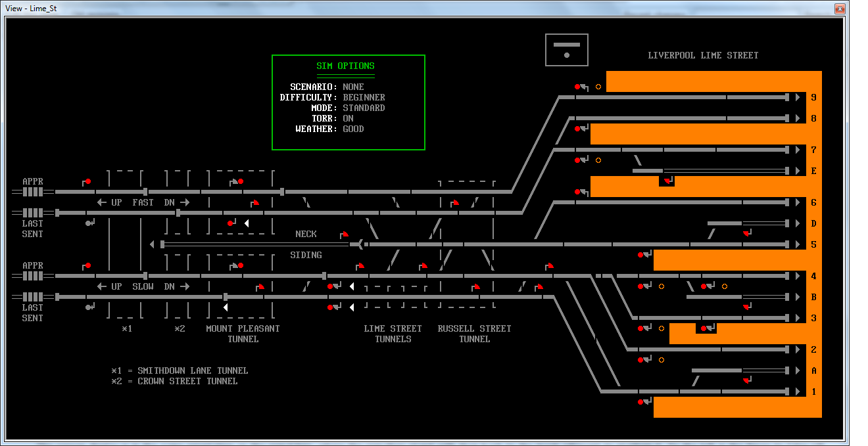Viewport: 868px width, 446px height.
Task: Click the shunt signal under siding A
Action: point(747,380)
